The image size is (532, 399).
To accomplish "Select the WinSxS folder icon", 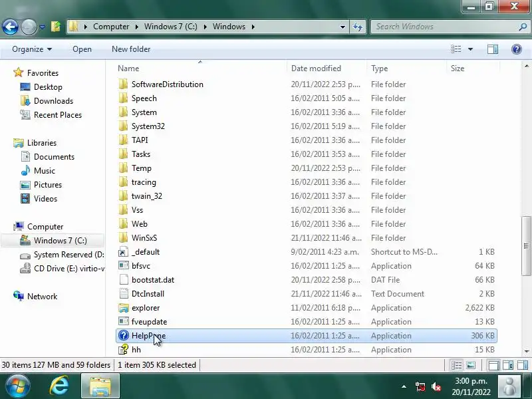I will (123, 238).
